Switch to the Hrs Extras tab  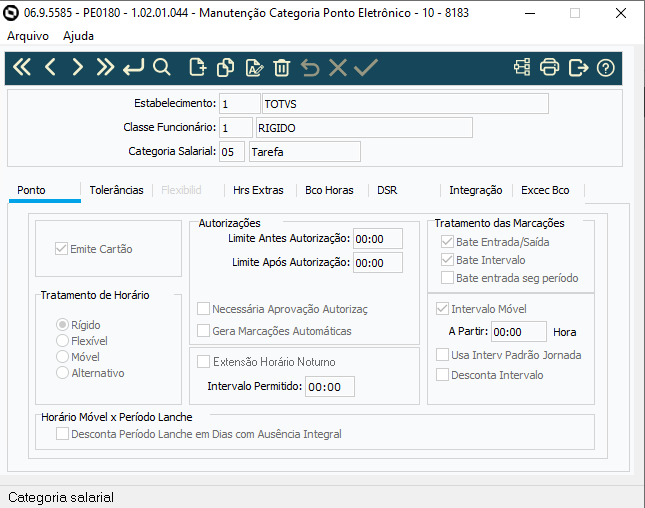[x=258, y=190]
